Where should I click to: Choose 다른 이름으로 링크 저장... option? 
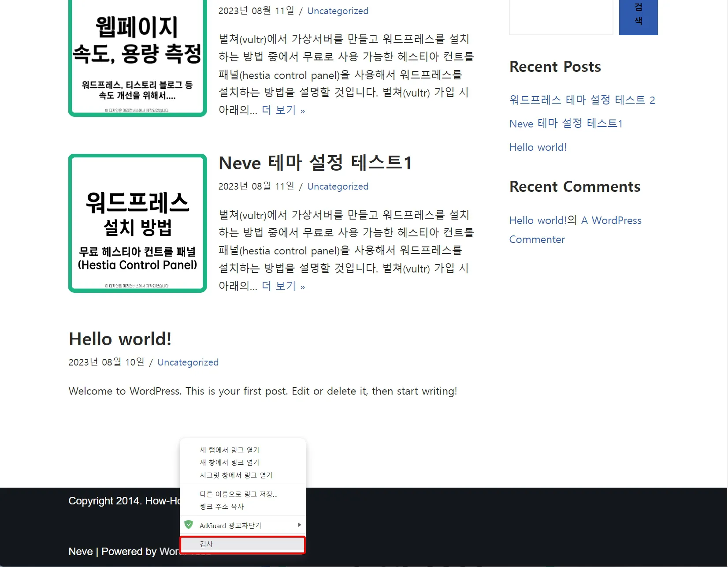243,494
